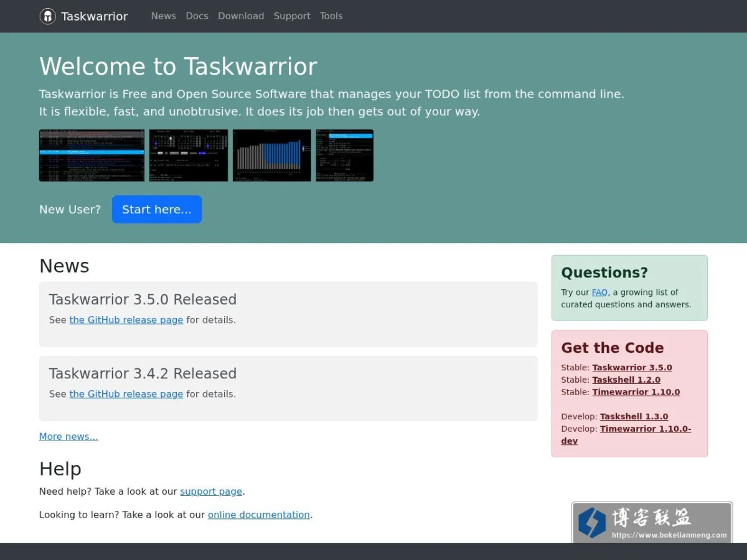Click the News section heading

click(64, 266)
